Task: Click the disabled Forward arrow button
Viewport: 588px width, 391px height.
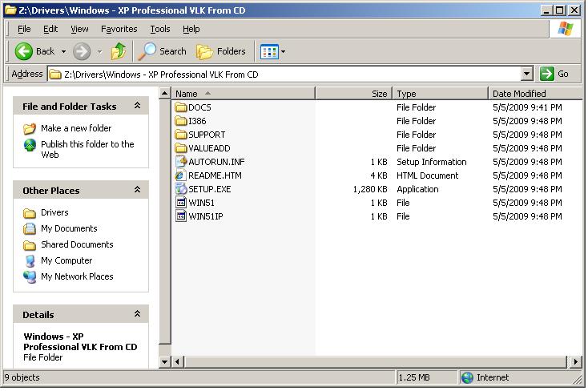Action: [82, 51]
